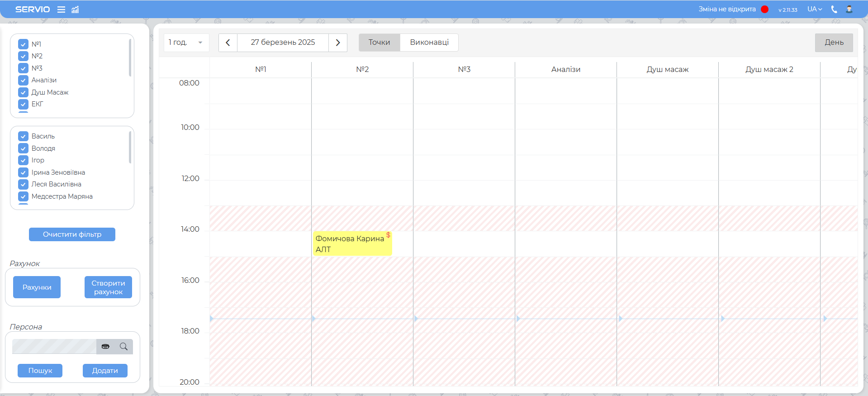Open the hamburger menu next to SERVIO
Viewport: 868px width, 396px height.
(61, 10)
